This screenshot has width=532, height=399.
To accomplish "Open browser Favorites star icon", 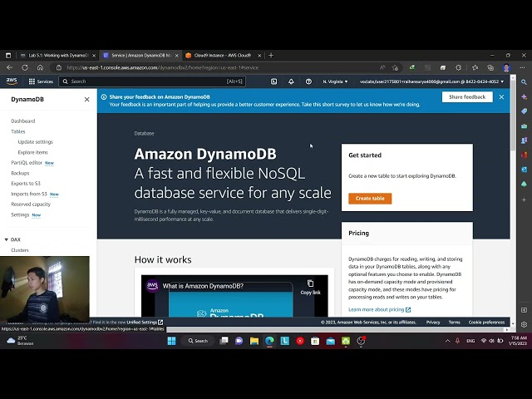I will tap(475, 67).
